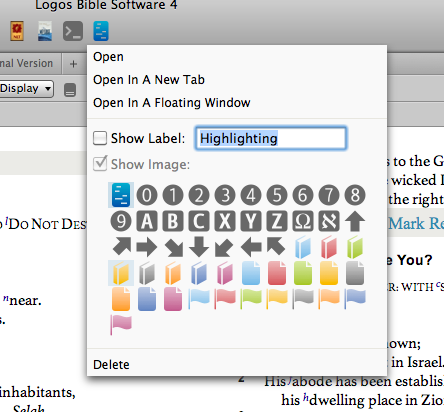This screenshot has height=412, width=444.
Task: Choose the pink book icon
Action: 225,273
